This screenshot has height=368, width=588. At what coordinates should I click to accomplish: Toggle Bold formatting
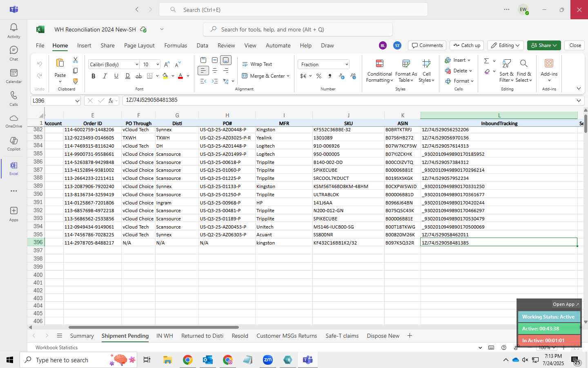coord(94,76)
